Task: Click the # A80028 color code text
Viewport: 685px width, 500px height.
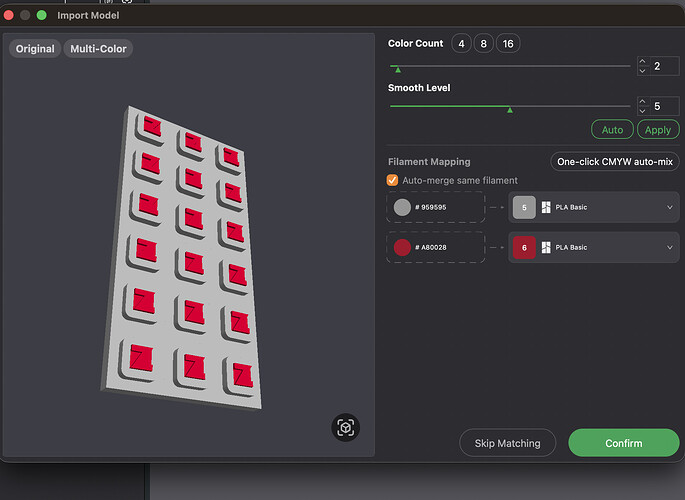Action: 431,248
